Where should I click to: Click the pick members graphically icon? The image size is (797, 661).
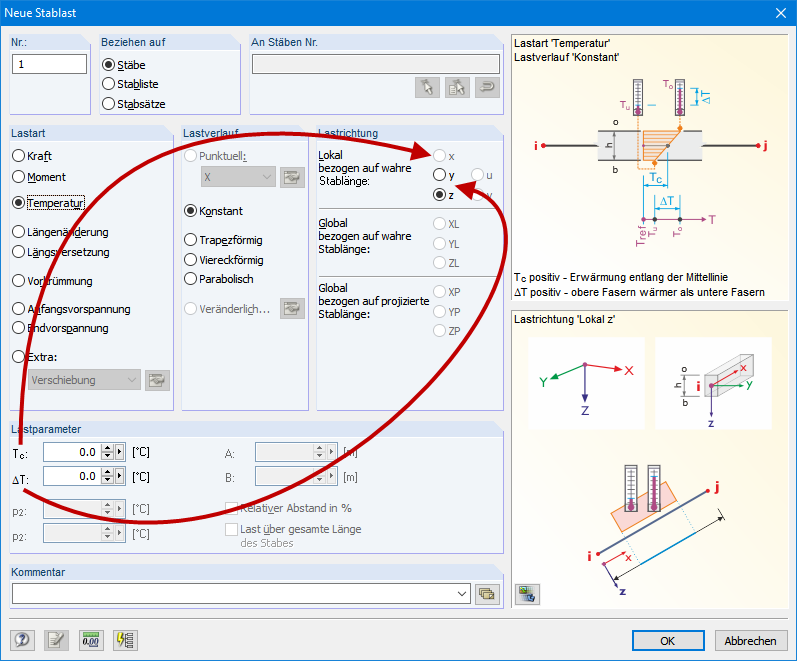(427, 87)
